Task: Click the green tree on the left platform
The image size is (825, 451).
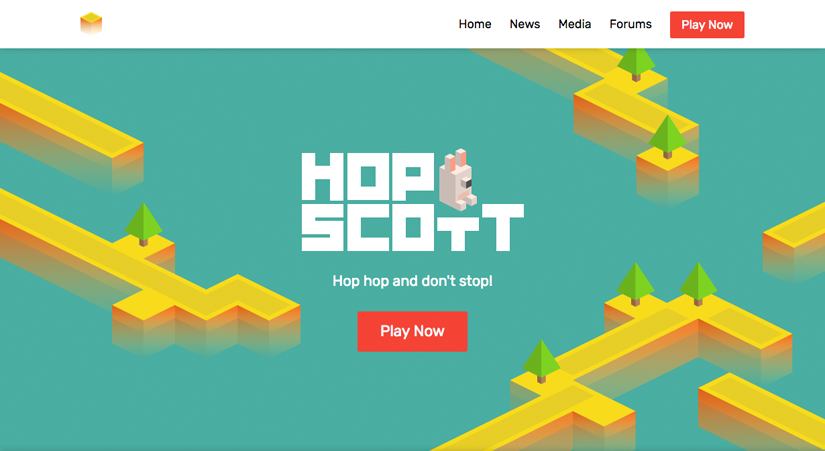Action: click(143, 224)
